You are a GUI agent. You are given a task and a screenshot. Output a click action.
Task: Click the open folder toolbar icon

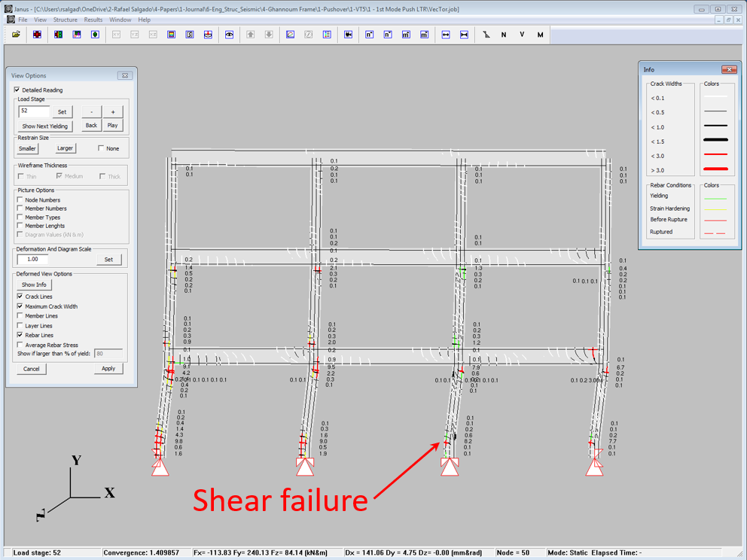tap(16, 35)
